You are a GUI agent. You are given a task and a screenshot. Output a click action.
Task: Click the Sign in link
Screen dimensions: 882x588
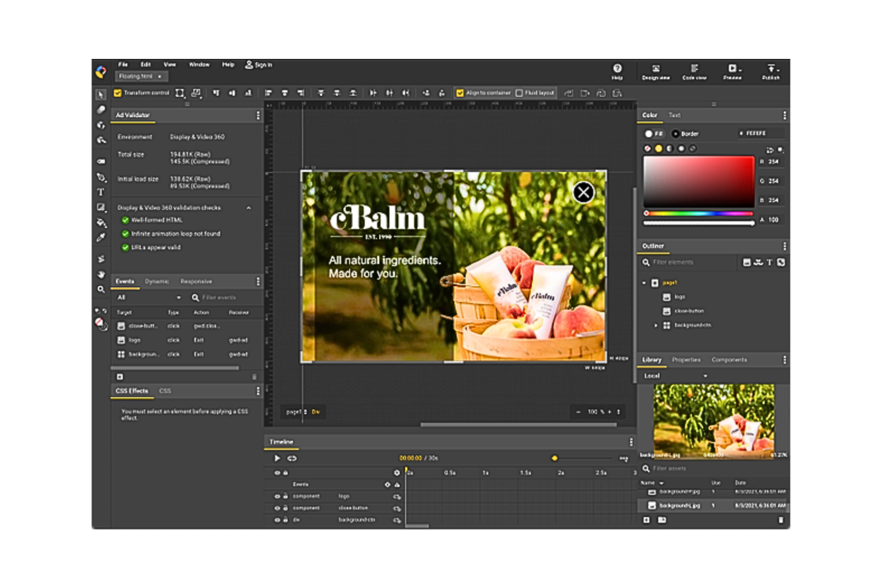[259, 64]
